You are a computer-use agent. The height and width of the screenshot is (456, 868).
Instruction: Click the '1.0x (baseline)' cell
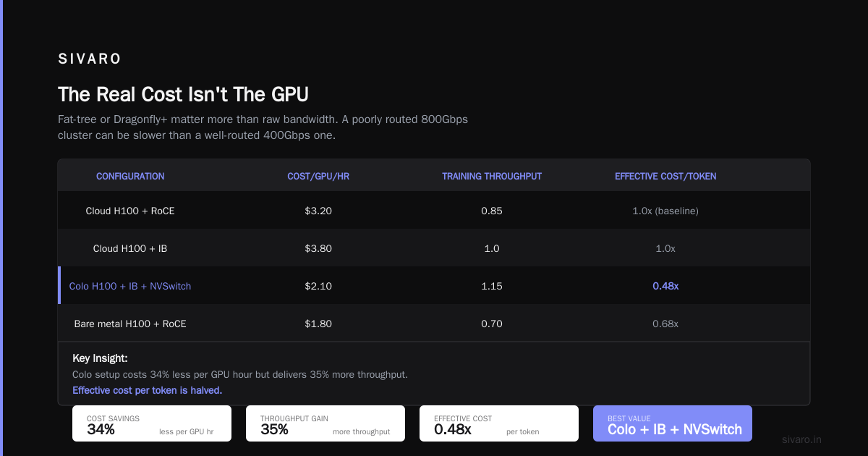[x=665, y=211]
